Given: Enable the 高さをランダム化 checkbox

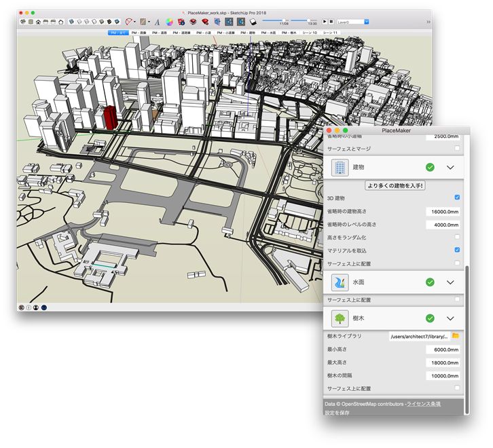Looking at the screenshot, I should coord(457,237).
